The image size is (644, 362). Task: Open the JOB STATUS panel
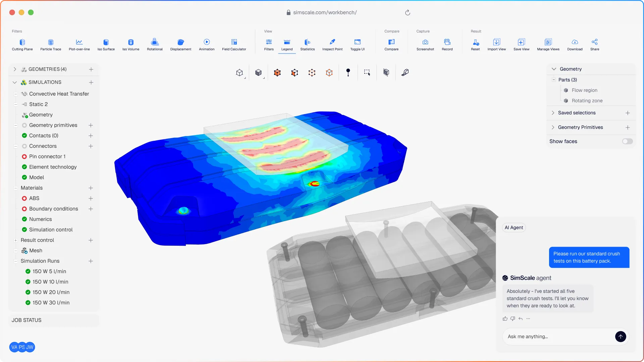tap(54, 320)
